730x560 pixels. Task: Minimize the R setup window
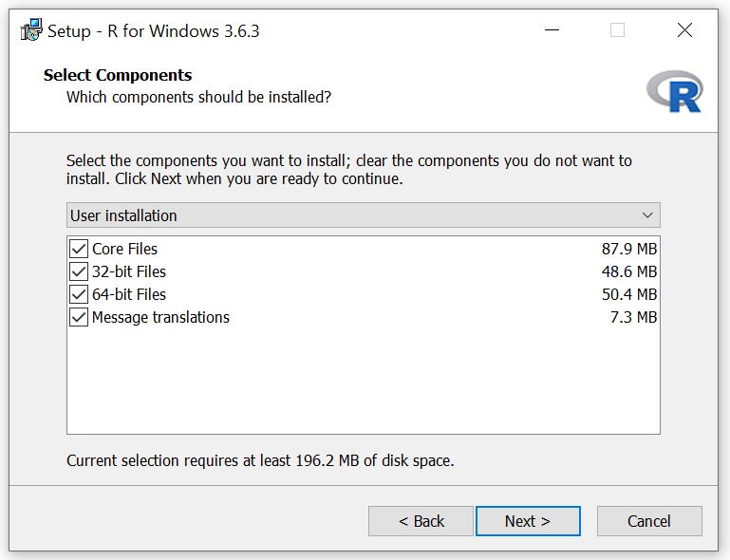[552, 30]
